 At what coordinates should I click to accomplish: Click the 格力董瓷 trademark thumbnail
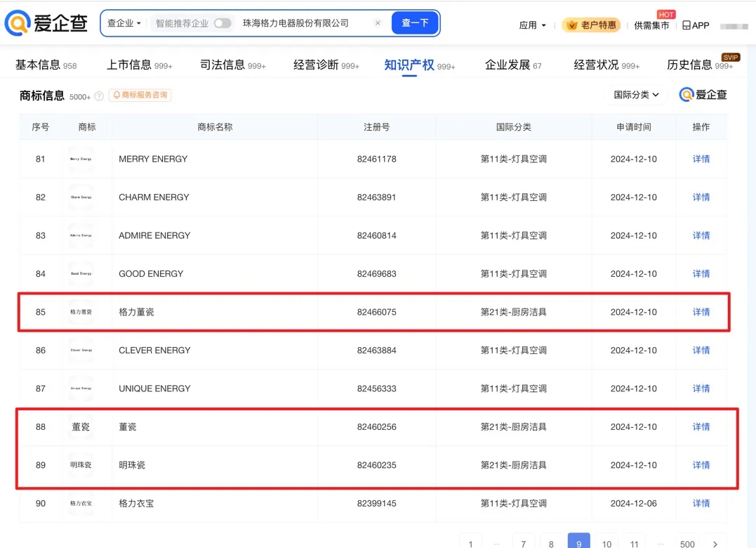click(81, 312)
